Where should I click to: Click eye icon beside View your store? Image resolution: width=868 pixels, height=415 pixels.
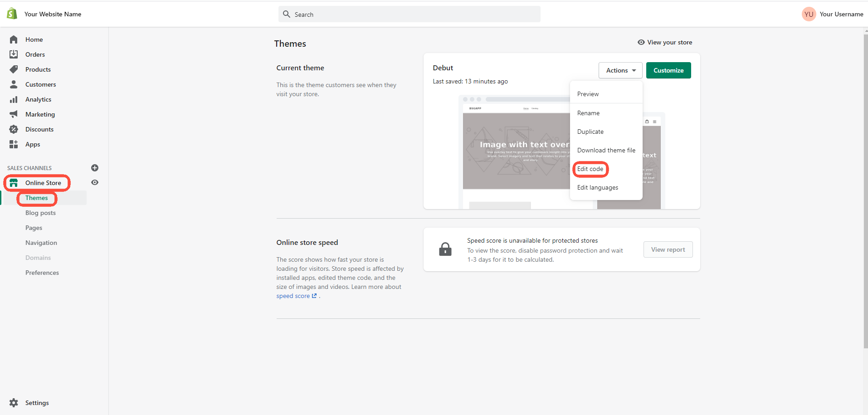coord(641,42)
